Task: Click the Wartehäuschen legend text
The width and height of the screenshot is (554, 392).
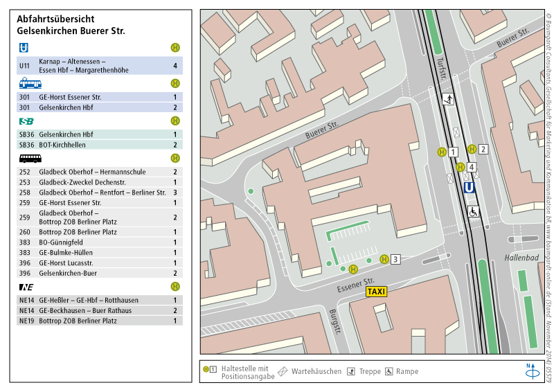Action: point(316,371)
